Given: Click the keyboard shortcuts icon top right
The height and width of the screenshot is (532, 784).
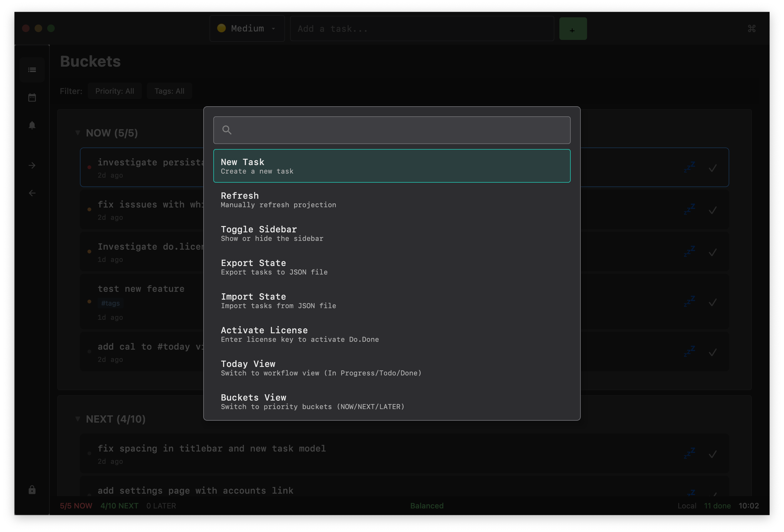Looking at the screenshot, I should coord(752,29).
